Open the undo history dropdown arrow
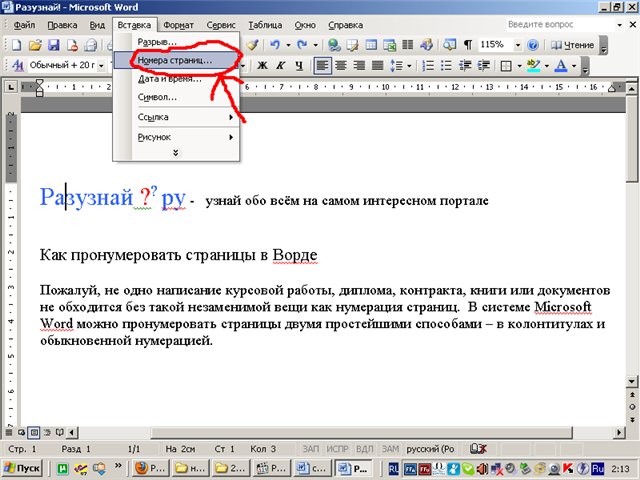The width and height of the screenshot is (640, 480). [x=288, y=45]
